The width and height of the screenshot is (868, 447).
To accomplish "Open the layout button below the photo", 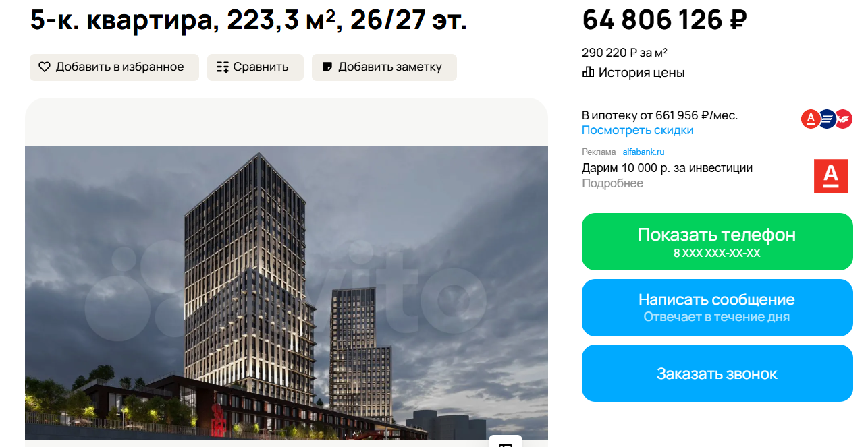I will 506,442.
